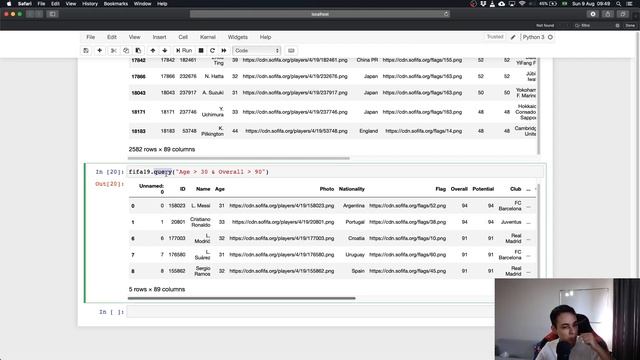Click the Safari address bar
This screenshot has width=640, height=360.
320,14
